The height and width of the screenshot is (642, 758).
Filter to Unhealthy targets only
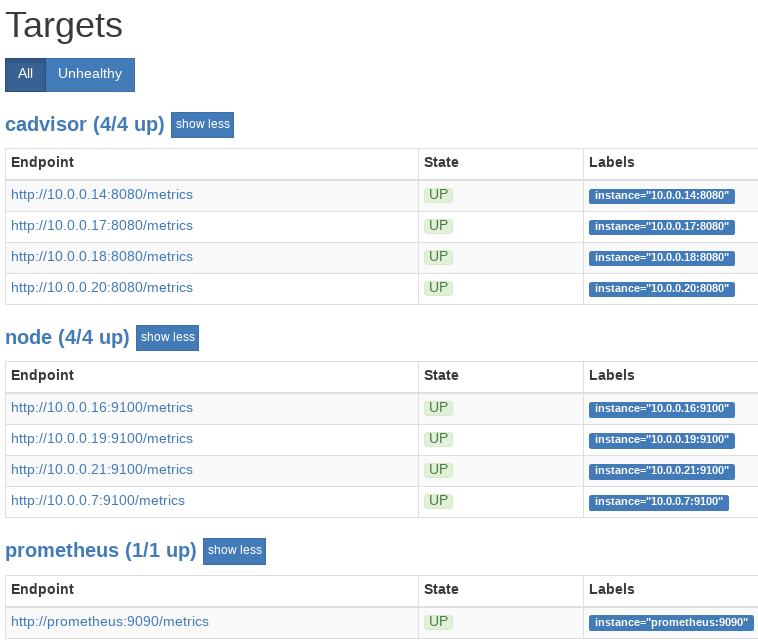(90, 75)
